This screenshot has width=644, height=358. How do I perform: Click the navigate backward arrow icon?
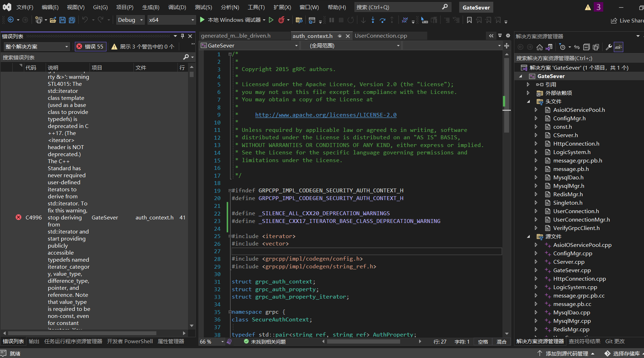click(11, 20)
